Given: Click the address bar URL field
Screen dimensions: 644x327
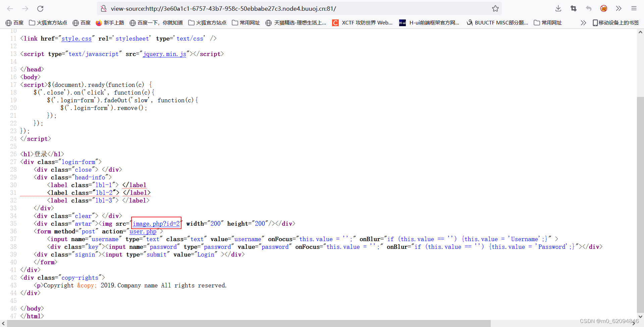Looking at the screenshot, I should click(268, 9).
